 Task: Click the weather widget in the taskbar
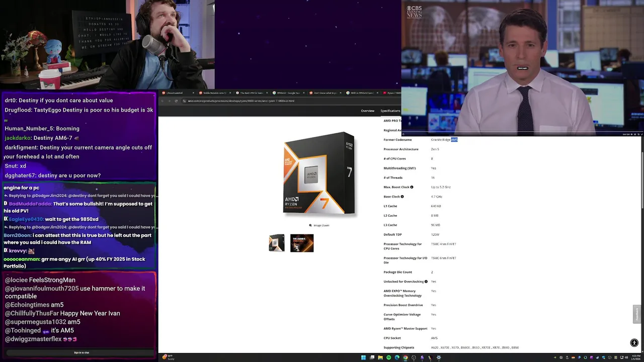coord(169,357)
